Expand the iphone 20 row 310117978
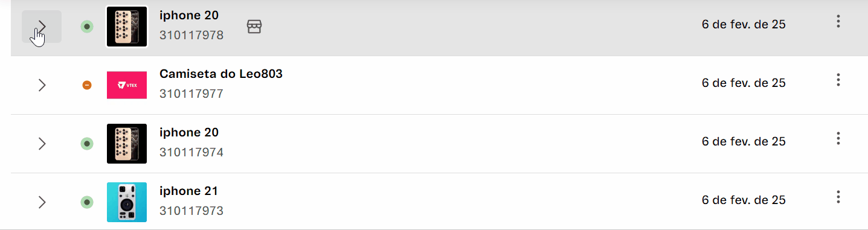 pos(42,27)
